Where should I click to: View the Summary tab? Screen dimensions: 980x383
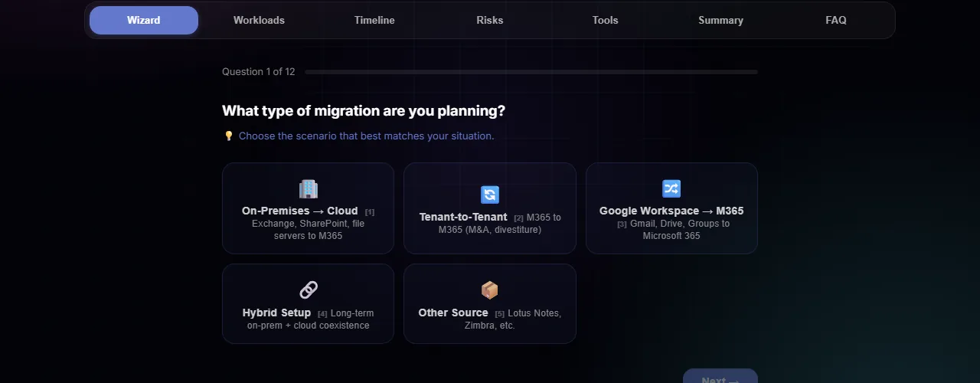(720, 21)
